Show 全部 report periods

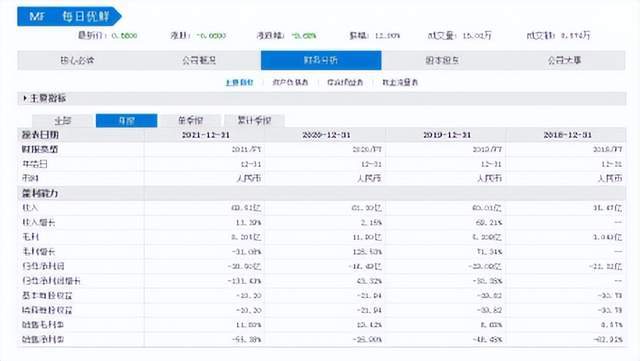(63, 121)
